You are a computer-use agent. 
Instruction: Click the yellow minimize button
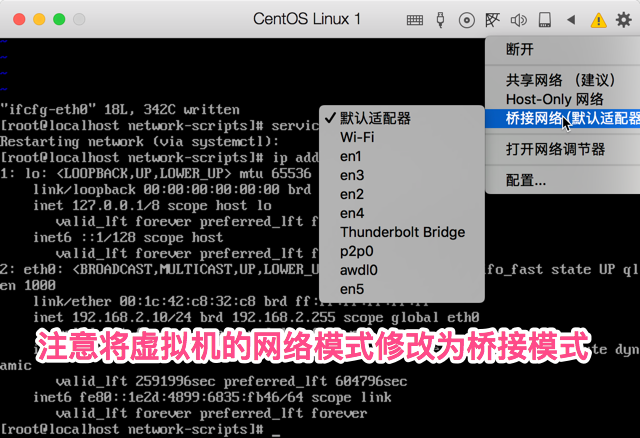[x=39, y=19]
